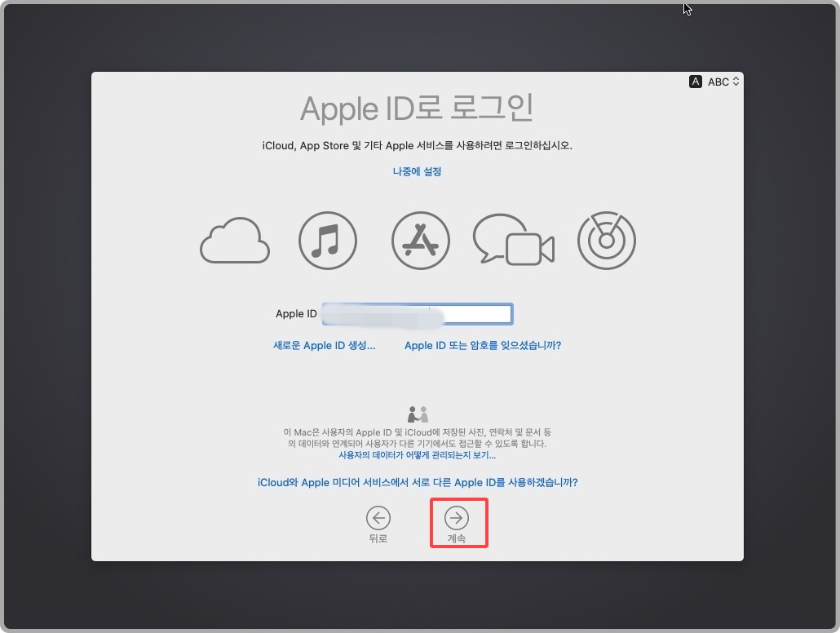The image size is (840, 633).
Task: Click the App Store icon
Action: pos(421,240)
